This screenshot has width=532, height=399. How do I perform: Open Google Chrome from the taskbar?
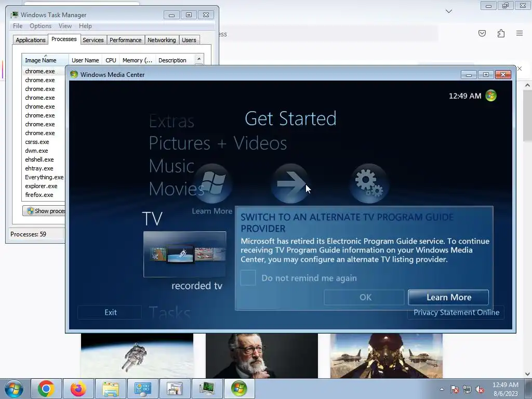pyautogui.click(x=46, y=389)
